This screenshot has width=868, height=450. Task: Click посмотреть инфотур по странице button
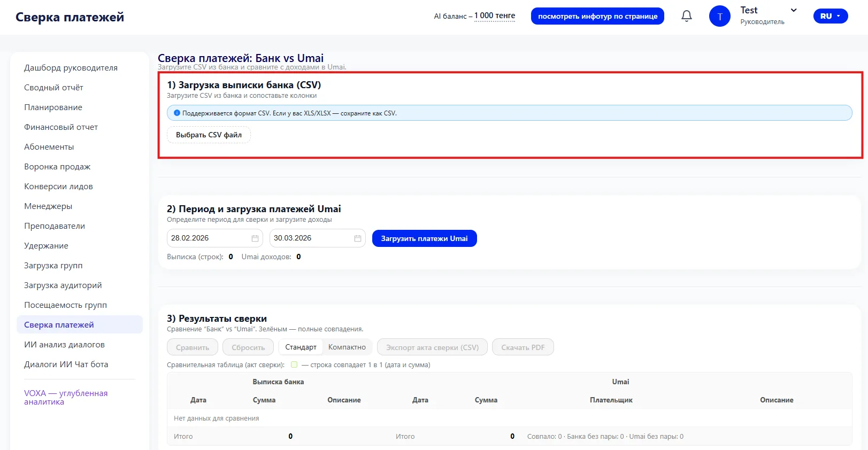click(x=597, y=16)
